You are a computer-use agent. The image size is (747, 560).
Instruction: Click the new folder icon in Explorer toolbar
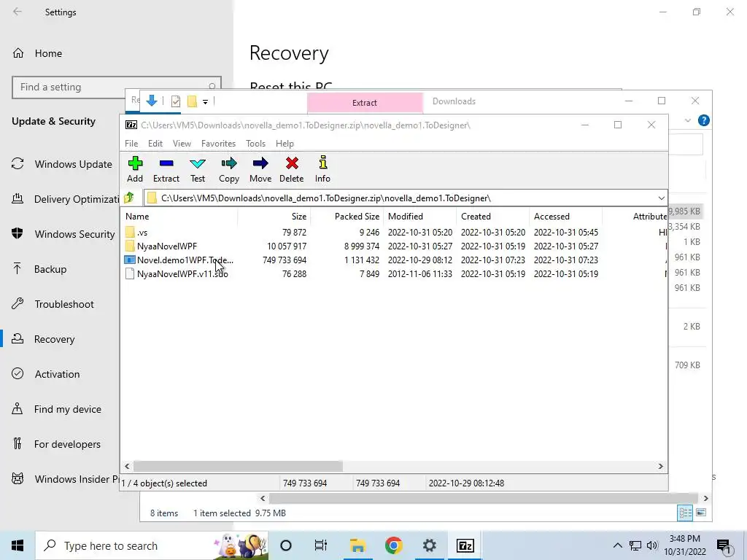point(192,101)
